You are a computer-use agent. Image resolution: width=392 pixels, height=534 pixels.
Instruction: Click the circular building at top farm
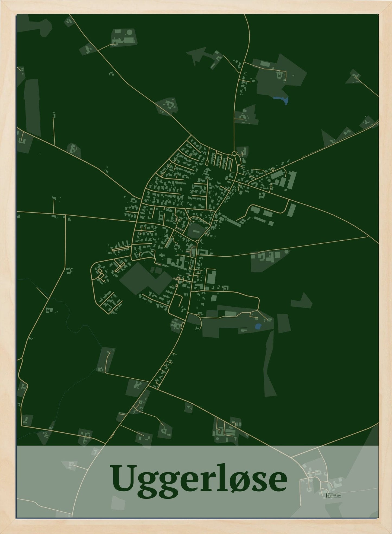pos(130,32)
